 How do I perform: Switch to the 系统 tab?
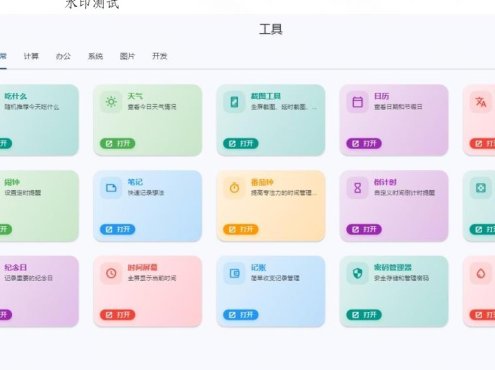pos(95,56)
